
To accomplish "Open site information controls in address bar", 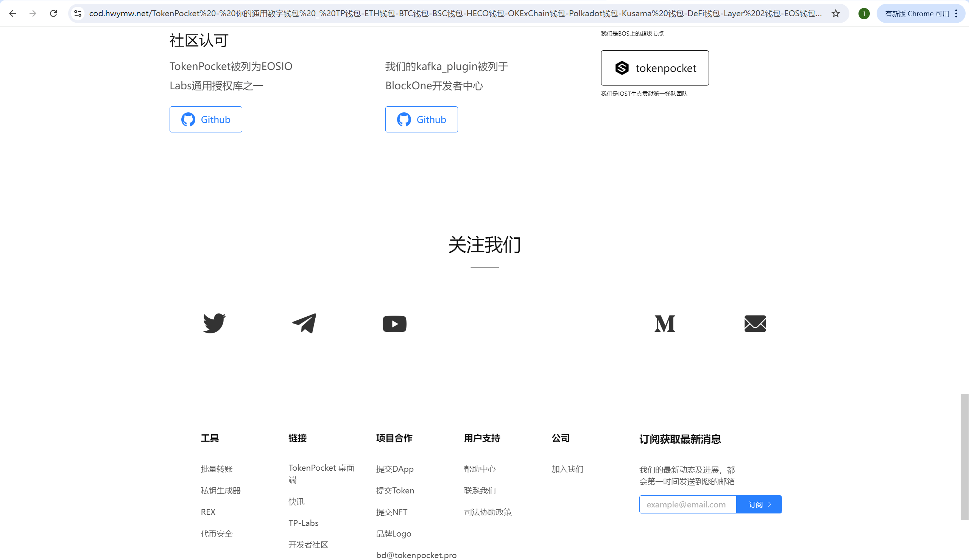I will pos(78,13).
